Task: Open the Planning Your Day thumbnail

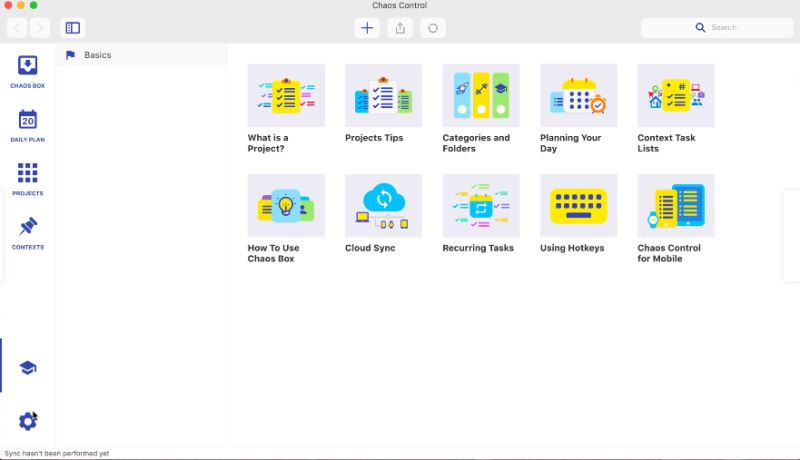Action: [x=579, y=95]
